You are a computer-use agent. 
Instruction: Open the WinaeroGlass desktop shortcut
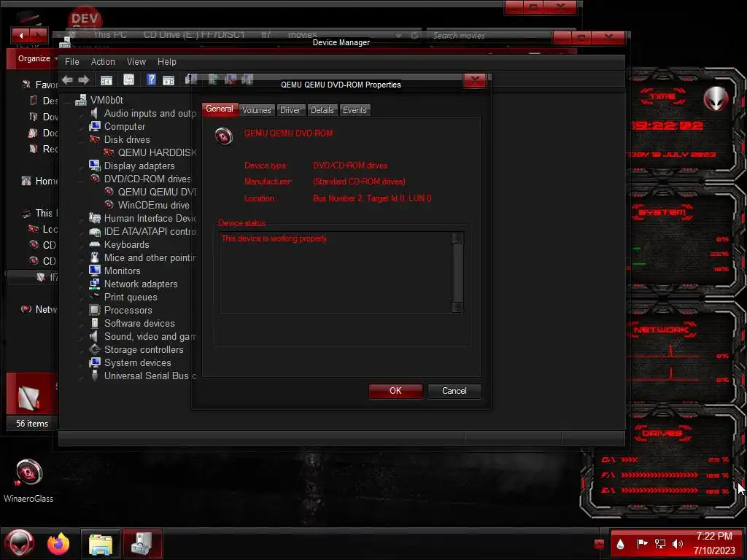pos(28,481)
